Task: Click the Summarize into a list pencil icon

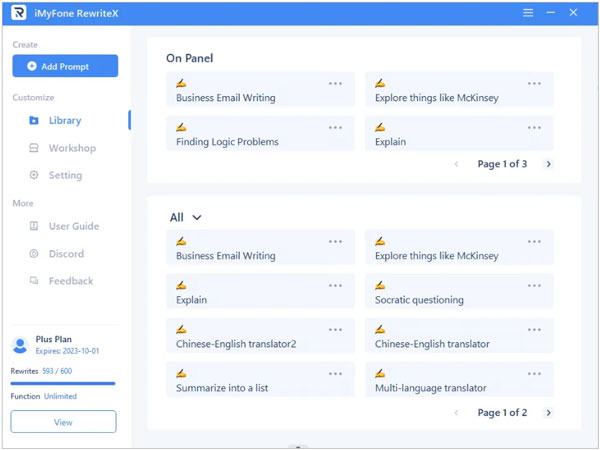Action: pos(181,373)
